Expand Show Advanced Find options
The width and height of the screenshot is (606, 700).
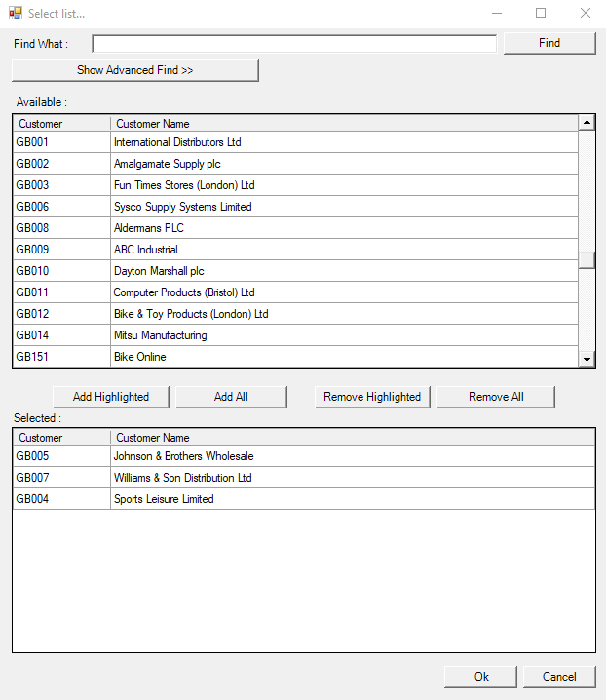point(134,70)
